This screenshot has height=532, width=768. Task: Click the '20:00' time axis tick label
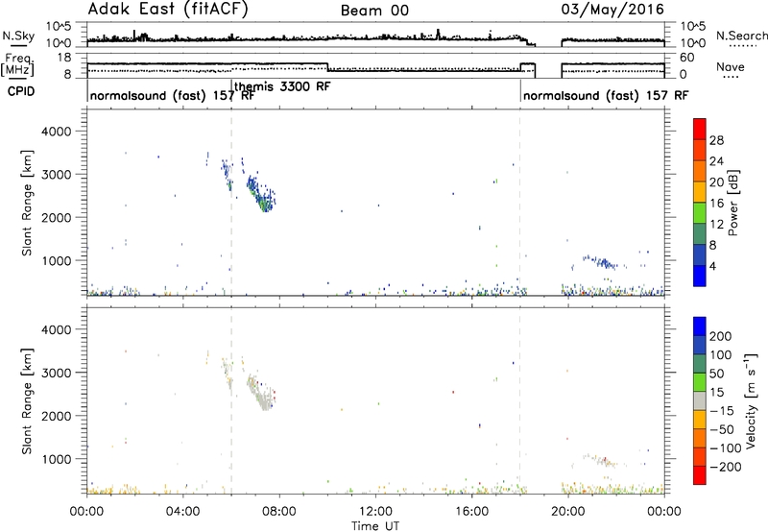coord(568,512)
